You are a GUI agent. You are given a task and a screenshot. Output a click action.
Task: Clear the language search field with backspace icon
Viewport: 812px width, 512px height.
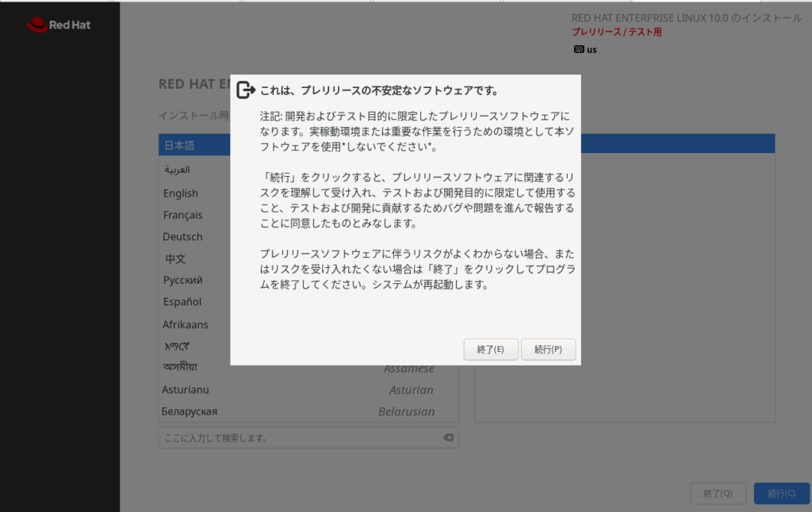[x=447, y=437]
